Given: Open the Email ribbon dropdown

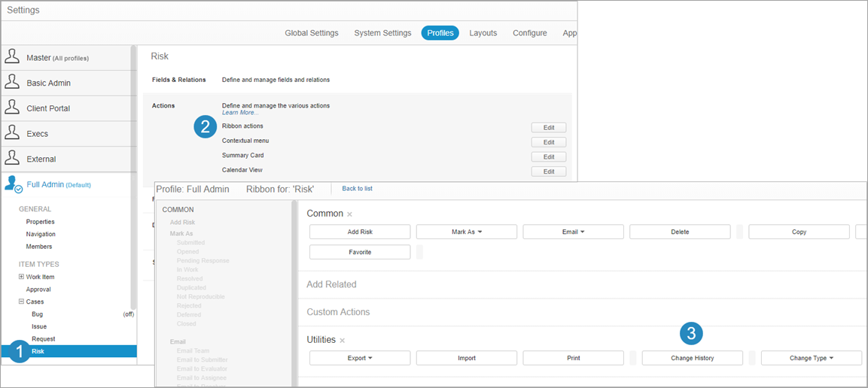Looking at the screenshot, I should click(x=573, y=232).
